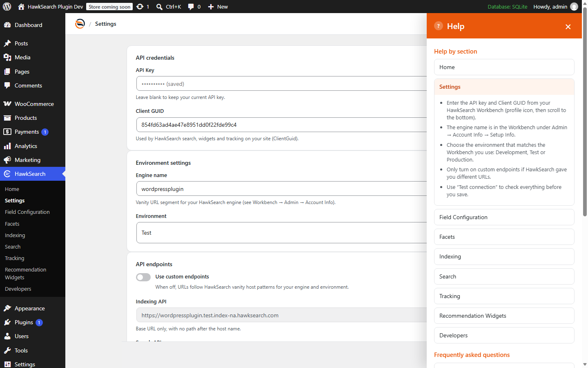The height and width of the screenshot is (368, 588).
Task: Open Field Configuration submenu item
Action: pos(27,212)
